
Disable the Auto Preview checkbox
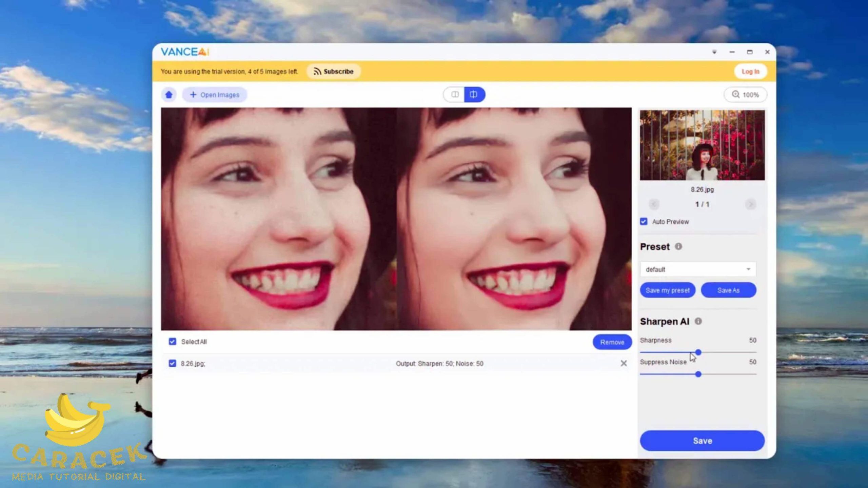[x=644, y=222]
